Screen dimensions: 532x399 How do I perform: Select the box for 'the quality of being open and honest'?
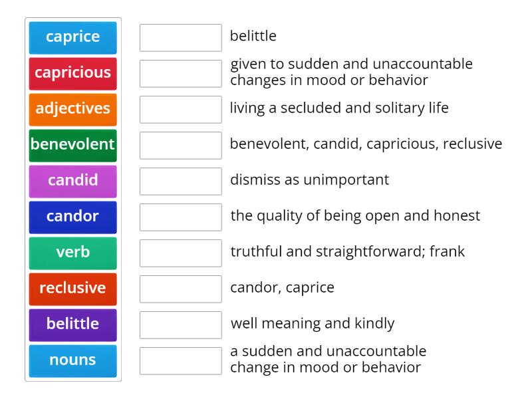pos(181,217)
